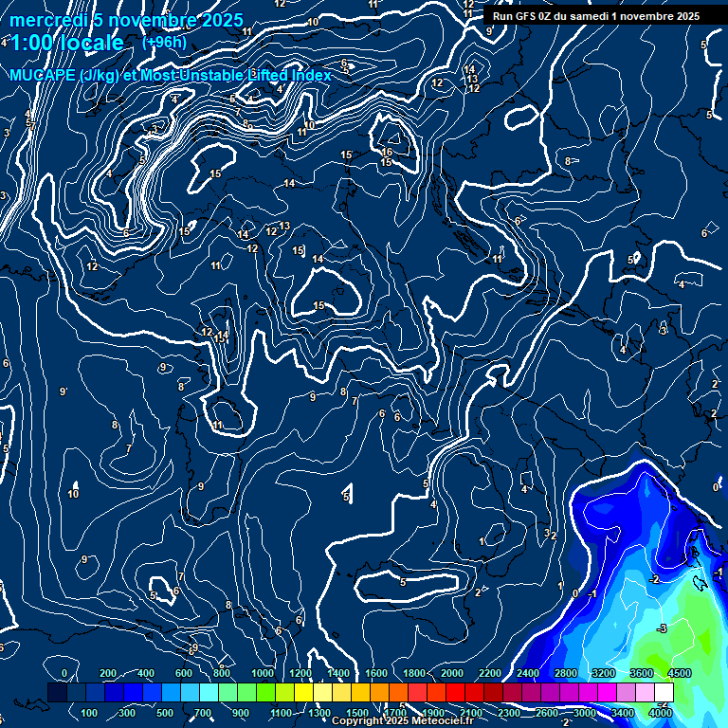
Task: Click legend label "1500"
Action: point(357,713)
